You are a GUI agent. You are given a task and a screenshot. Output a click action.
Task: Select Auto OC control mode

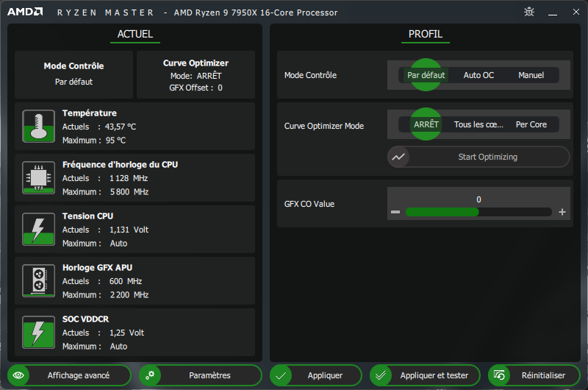(478, 75)
